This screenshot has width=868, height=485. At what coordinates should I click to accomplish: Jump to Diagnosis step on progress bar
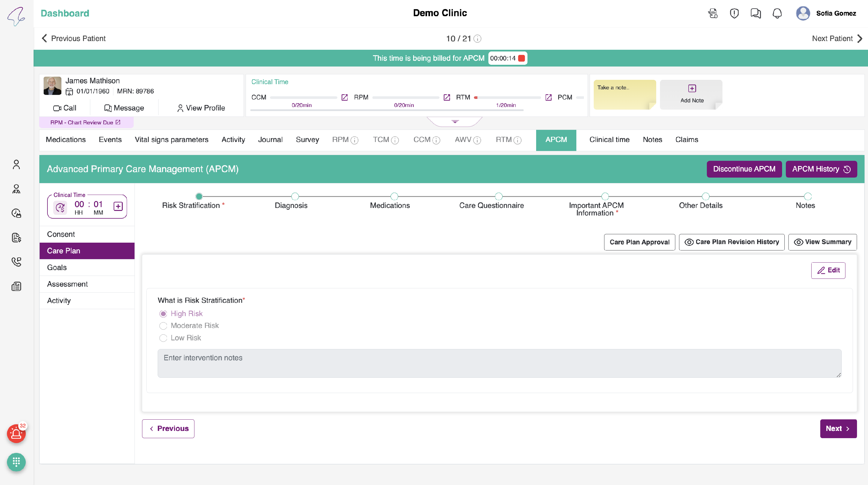pos(295,196)
